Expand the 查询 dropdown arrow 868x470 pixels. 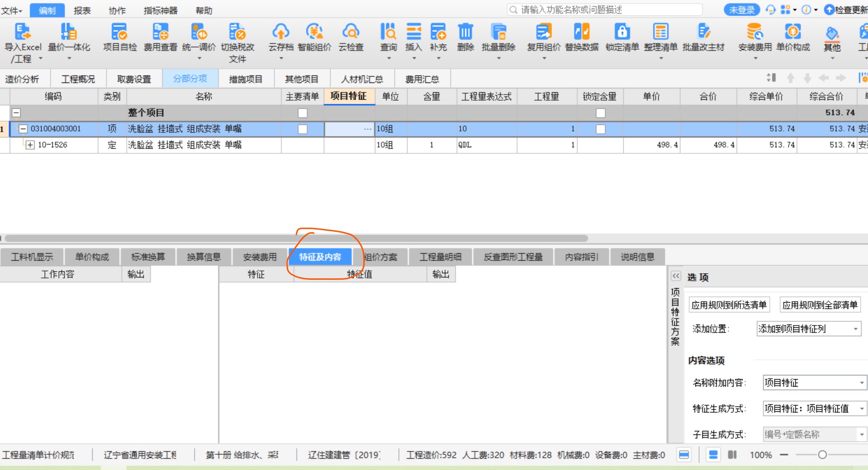[389, 58]
